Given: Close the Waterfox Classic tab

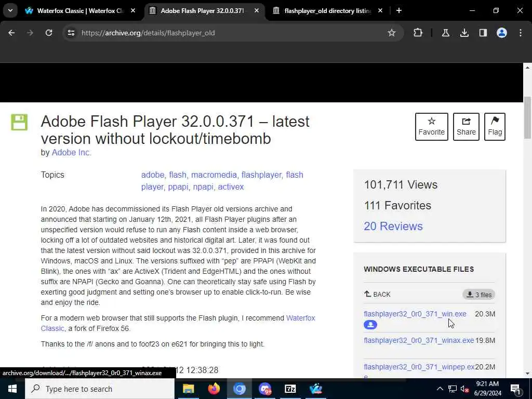Looking at the screenshot, I should (133, 10).
